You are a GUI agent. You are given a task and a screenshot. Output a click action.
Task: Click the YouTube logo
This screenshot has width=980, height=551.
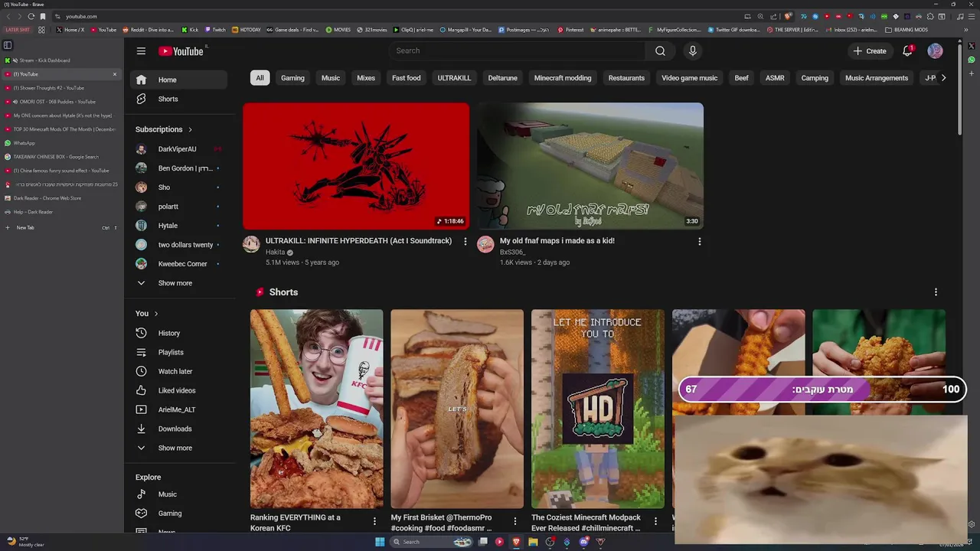point(181,51)
